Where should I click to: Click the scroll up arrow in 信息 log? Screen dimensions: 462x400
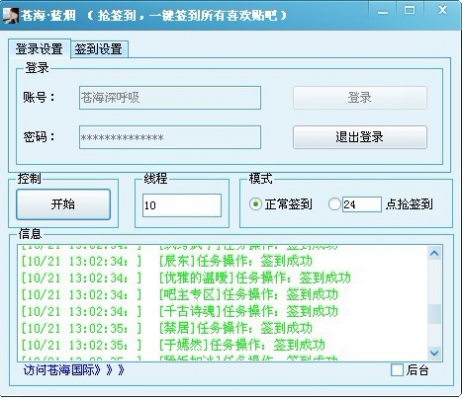434,254
